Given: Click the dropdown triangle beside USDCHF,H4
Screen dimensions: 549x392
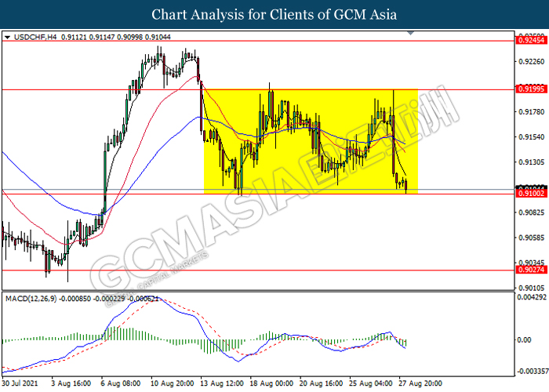Looking at the screenshot, I should pos(7,37).
